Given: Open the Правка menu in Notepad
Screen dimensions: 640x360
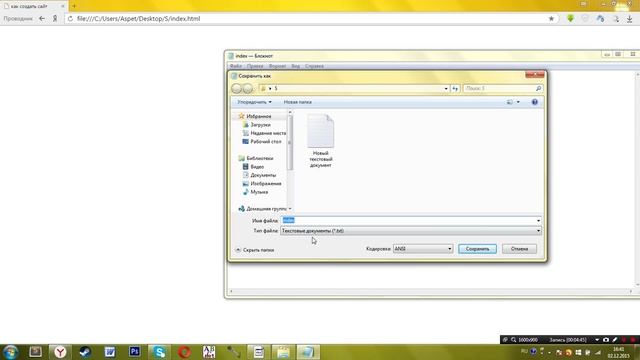Looking at the screenshot, I should click(255, 66).
